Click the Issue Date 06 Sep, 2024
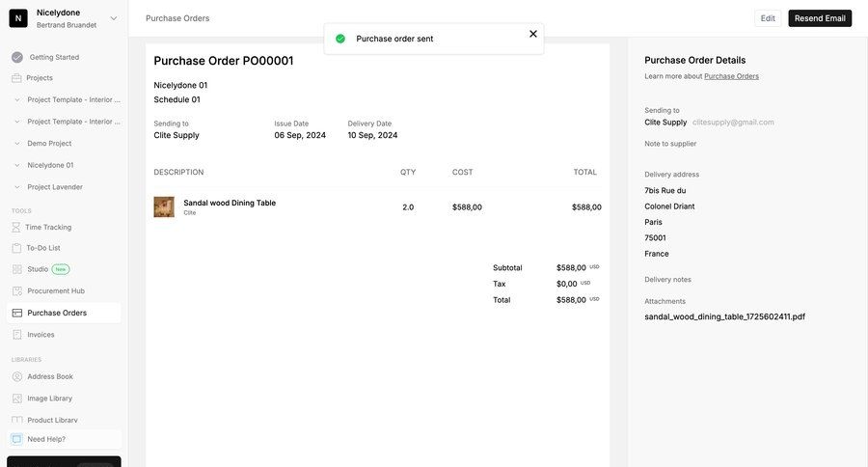 coord(300,135)
